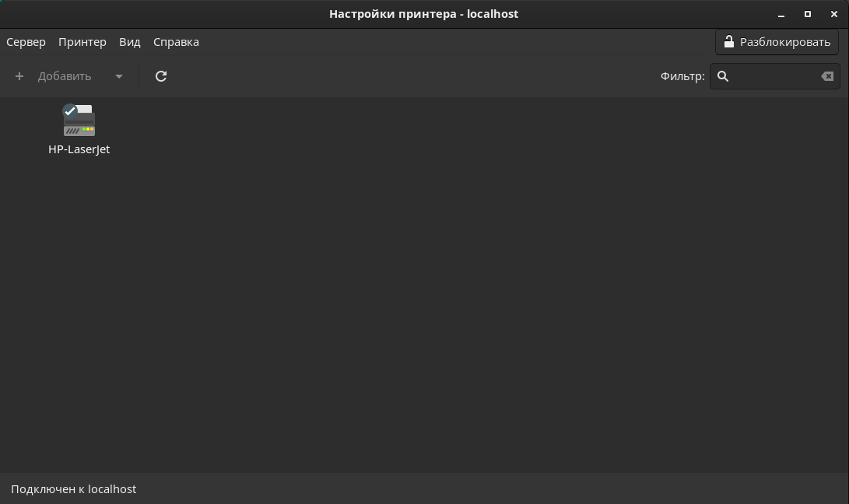Screen dimensions: 849x504
Task: Select the HP-LaserJet printer icon
Action: (80, 122)
